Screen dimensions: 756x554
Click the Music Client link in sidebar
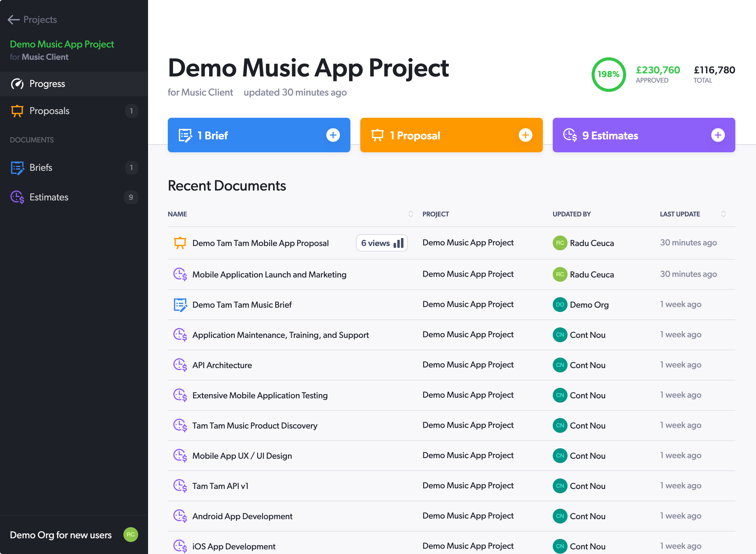click(x=45, y=57)
